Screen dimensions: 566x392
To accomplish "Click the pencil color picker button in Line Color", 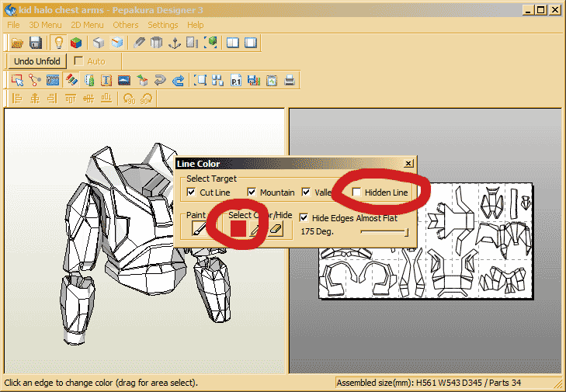I will coord(255,229).
